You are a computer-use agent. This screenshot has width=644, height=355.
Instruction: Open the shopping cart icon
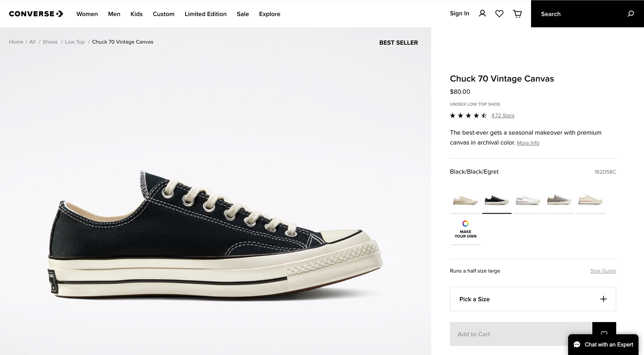[518, 14]
